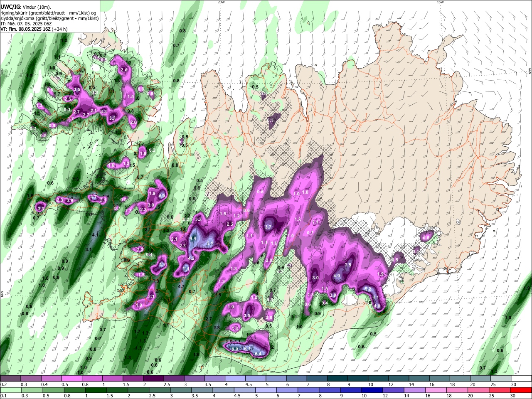532x399 pixels.
Task: Click the bright red swatch ending the rain legend
Action: pos(521,390)
